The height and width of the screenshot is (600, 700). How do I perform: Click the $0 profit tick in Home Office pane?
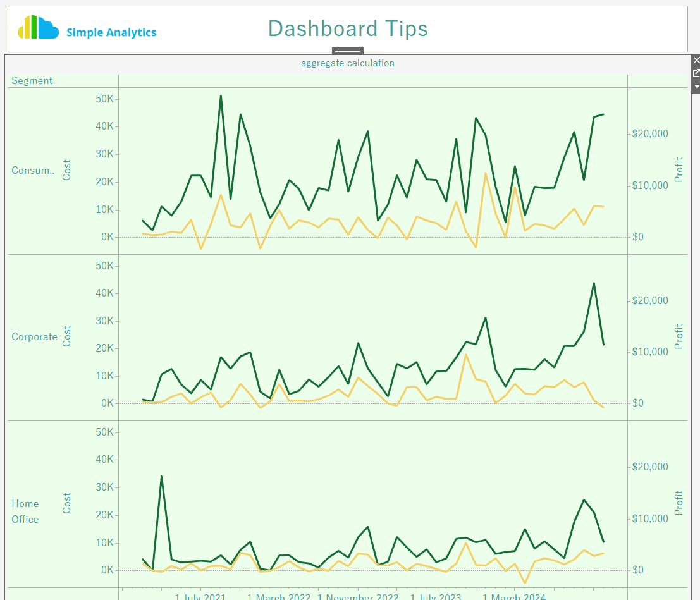pos(638,570)
